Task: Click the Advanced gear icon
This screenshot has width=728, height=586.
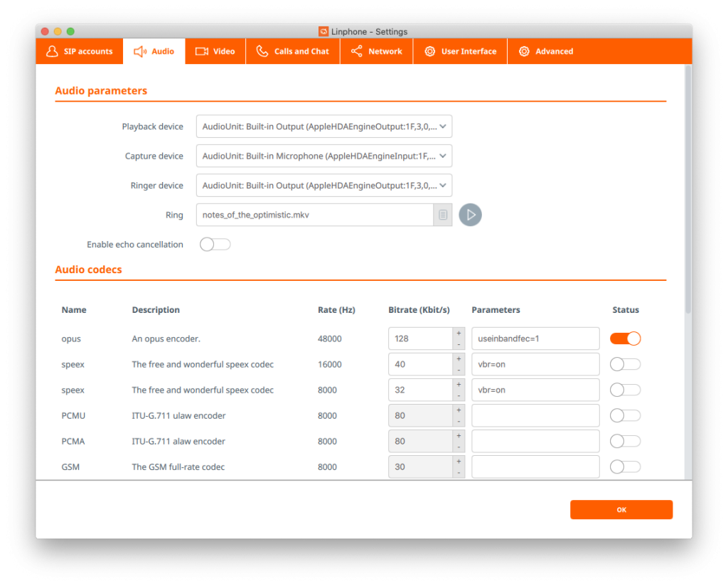Action: click(524, 51)
